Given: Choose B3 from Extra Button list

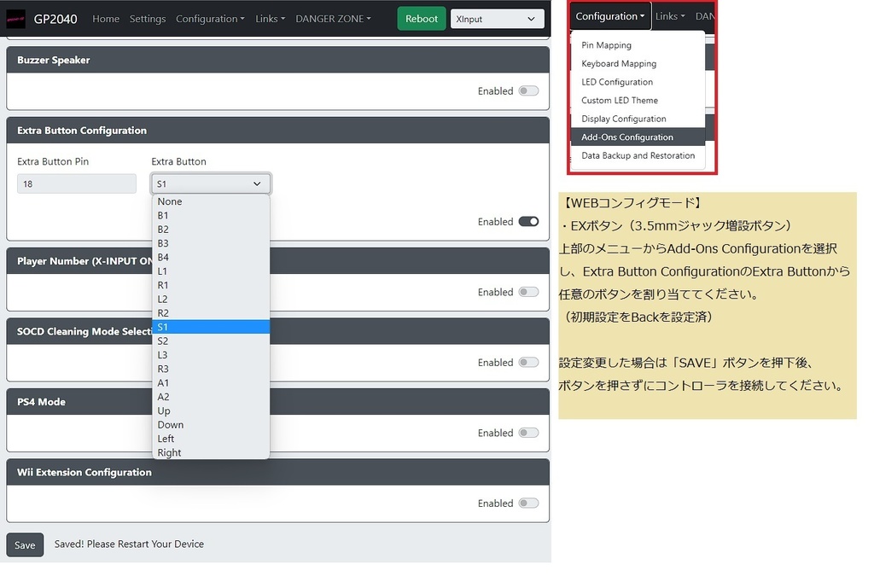Looking at the screenshot, I should point(211,243).
